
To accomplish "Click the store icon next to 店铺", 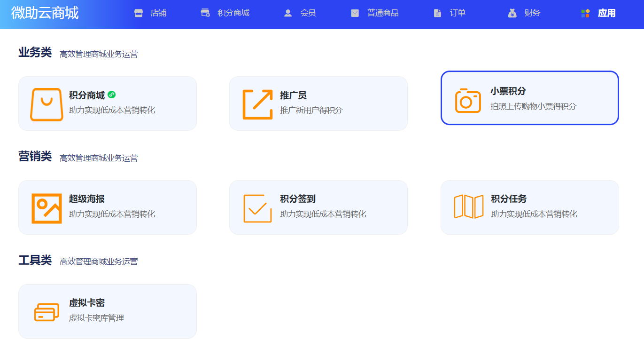I will tap(138, 13).
